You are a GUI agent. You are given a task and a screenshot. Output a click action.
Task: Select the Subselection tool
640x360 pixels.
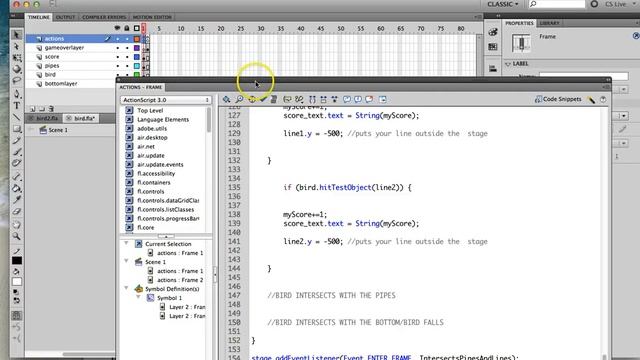[x=17, y=47]
